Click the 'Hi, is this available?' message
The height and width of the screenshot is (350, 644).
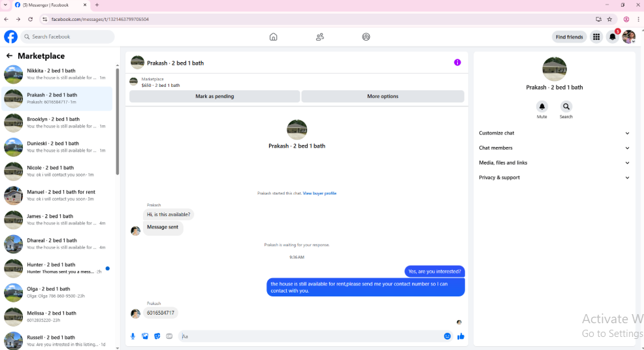(169, 214)
